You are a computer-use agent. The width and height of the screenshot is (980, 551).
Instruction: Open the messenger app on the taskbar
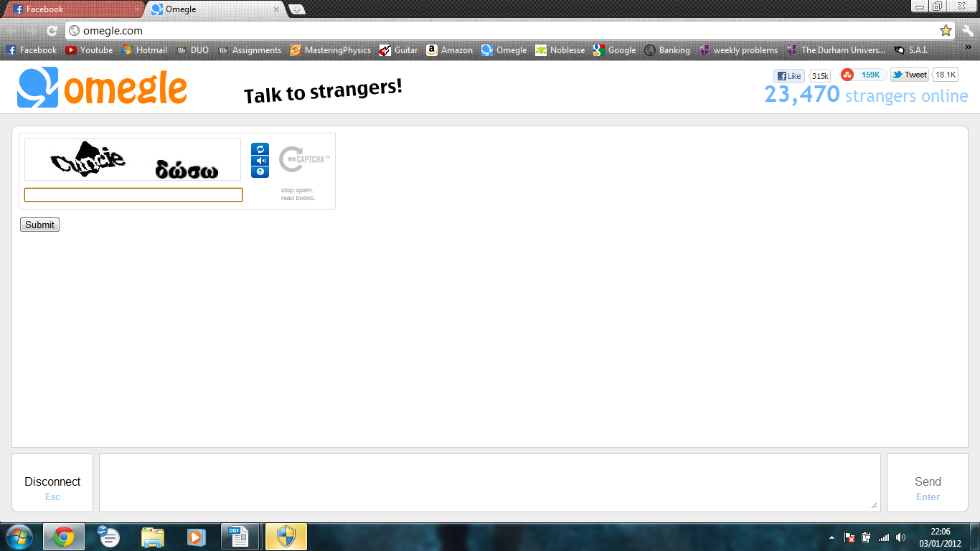click(x=108, y=537)
